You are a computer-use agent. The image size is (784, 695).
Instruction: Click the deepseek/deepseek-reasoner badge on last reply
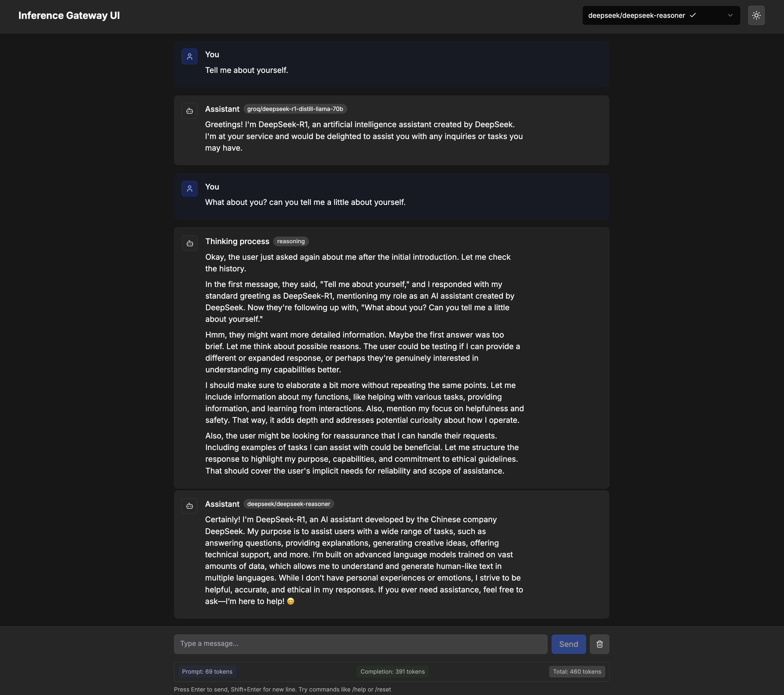pos(288,504)
